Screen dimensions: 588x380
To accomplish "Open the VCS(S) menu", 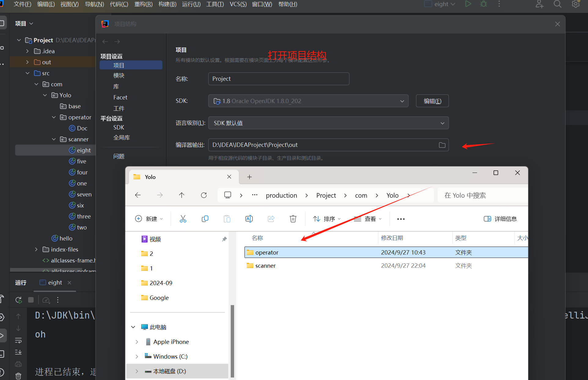I will click(x=238, y=4).
